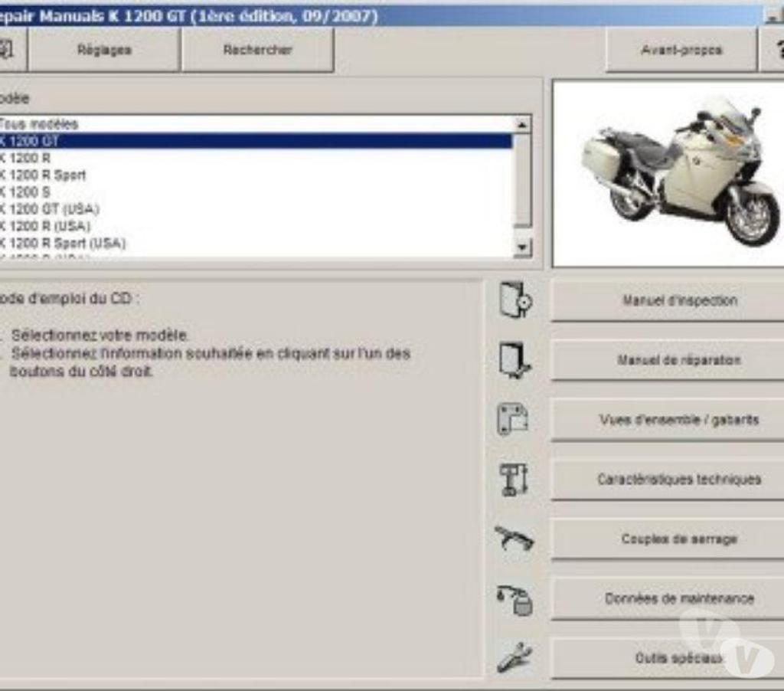Screen dimensions: 784x691
Task: Open Manuel de réparation
Action: pyautogui.click(x=668, y=360)
